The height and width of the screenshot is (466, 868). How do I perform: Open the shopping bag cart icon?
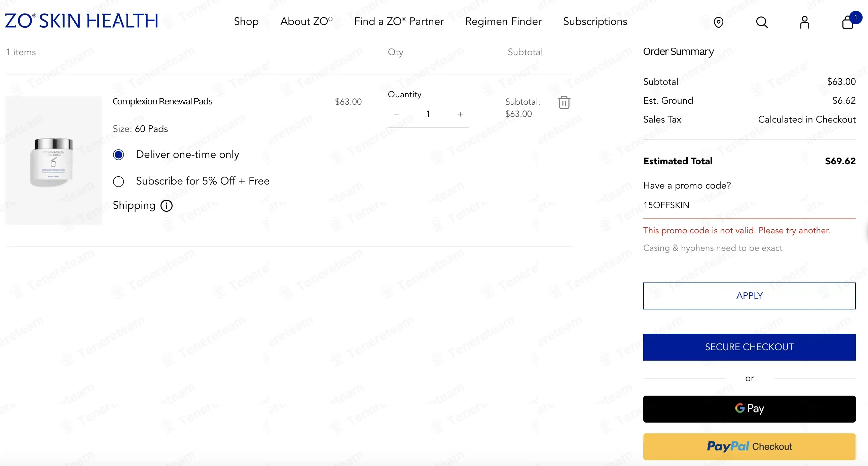(x=848, y=22)
